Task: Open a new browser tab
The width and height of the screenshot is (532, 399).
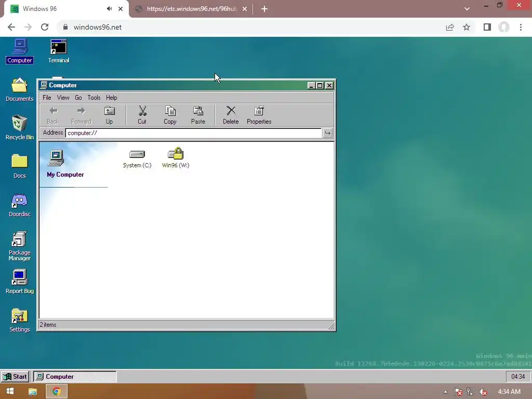Action: (264, 9)
